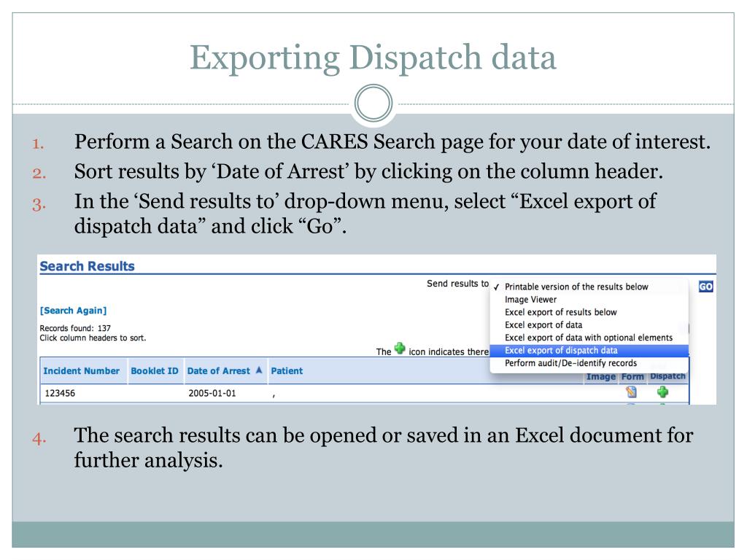Click incident number 123456 cell
Image resolution: width=747 pixels, height=560 pixels.
60,393
